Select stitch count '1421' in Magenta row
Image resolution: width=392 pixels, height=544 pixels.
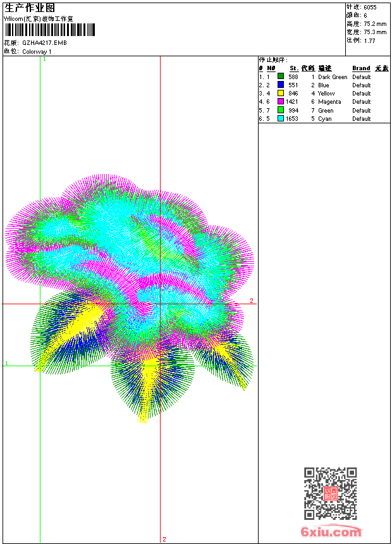[x=291, y=102]
